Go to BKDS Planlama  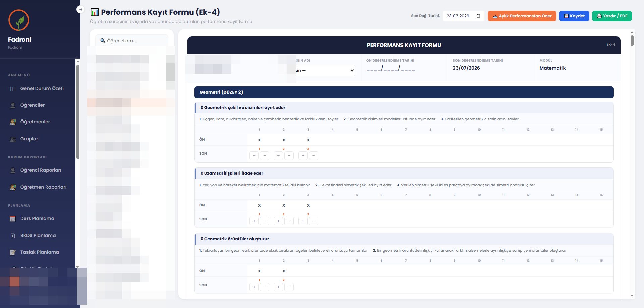(38, 235)
